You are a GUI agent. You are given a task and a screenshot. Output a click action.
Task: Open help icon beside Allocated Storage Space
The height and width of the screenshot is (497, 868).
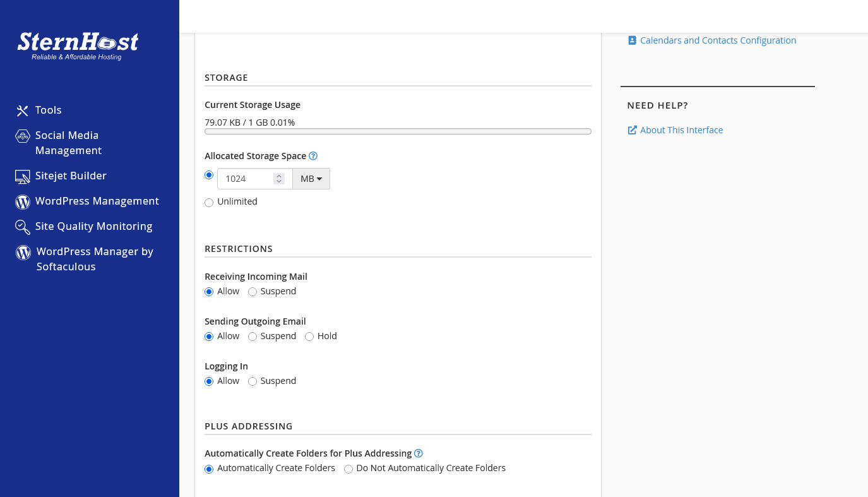(x=313, y=156)
